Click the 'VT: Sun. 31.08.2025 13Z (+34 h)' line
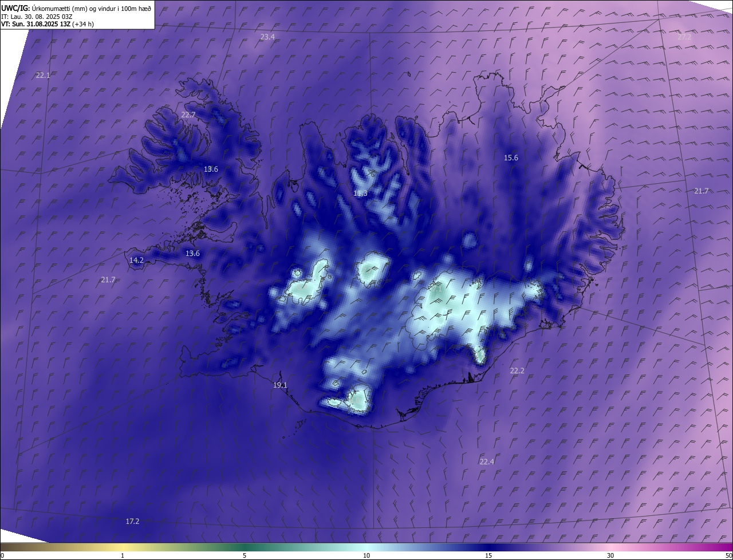The width and height of the screenshot is (733, 560). pyautogui.click(x=48, y=25)
